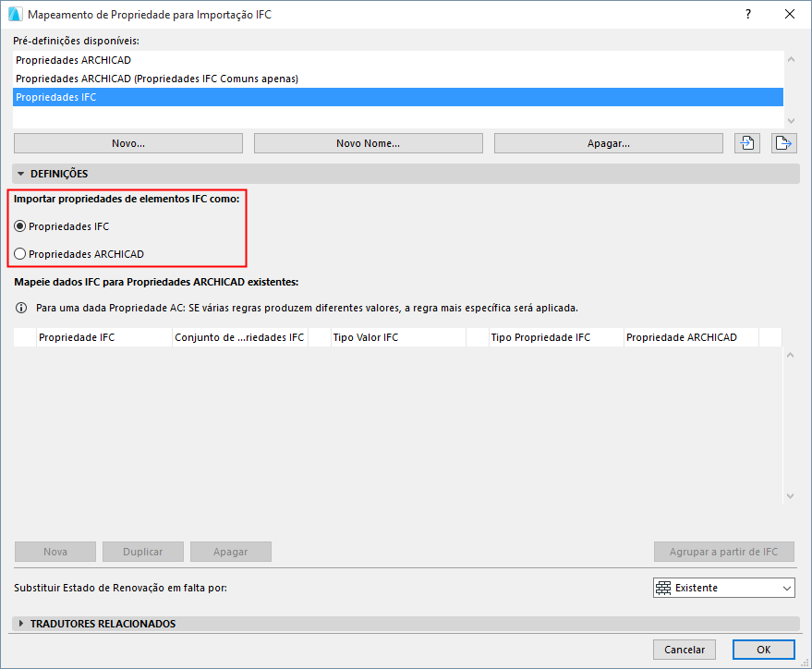Click the Cancelar button

pos(685,650)
